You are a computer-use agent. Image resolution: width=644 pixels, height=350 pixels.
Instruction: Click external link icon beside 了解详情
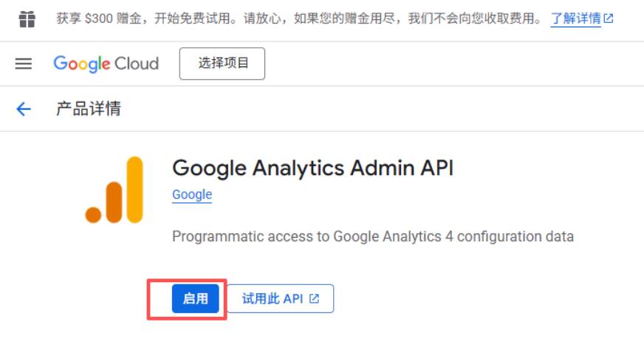click(x=609, y=18)
